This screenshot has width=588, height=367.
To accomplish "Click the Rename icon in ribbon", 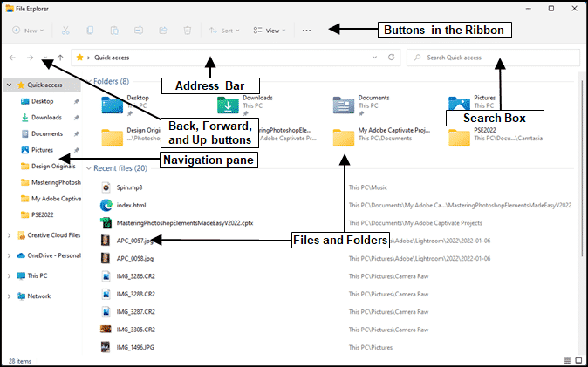I will tap(139, 31).
